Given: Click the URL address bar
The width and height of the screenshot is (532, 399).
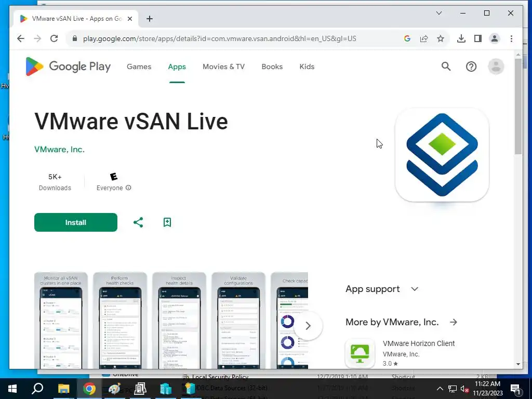Looking at the screenshot, I should coord(220,38).
